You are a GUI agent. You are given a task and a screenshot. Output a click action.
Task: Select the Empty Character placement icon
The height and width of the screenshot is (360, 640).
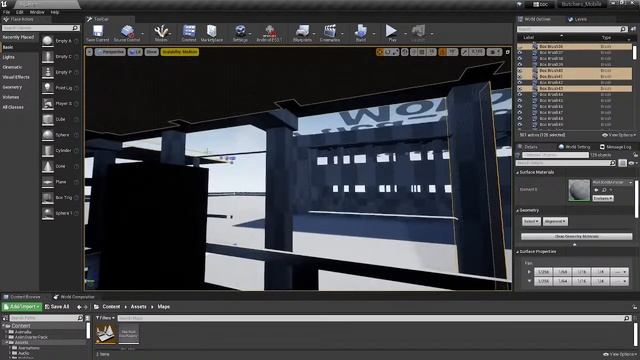point(48,57)
